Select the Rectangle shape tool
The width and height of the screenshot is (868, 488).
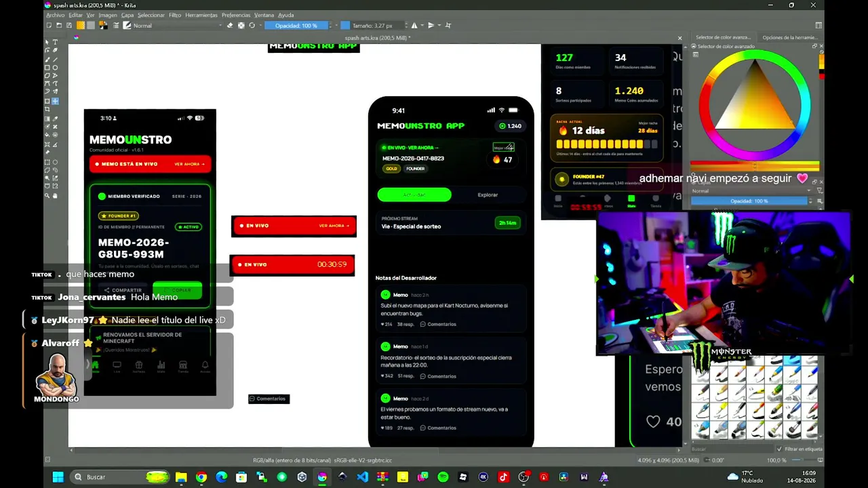(47, 67)
